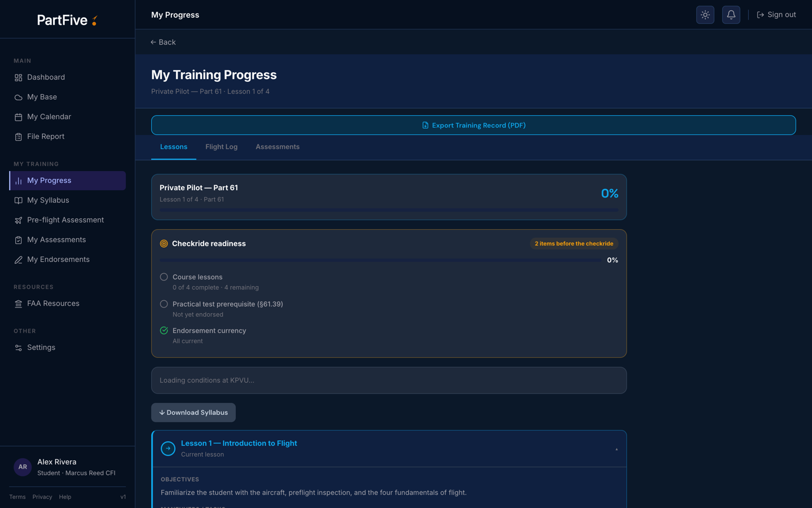Click the My Training Progress heading

pos(214,75)
